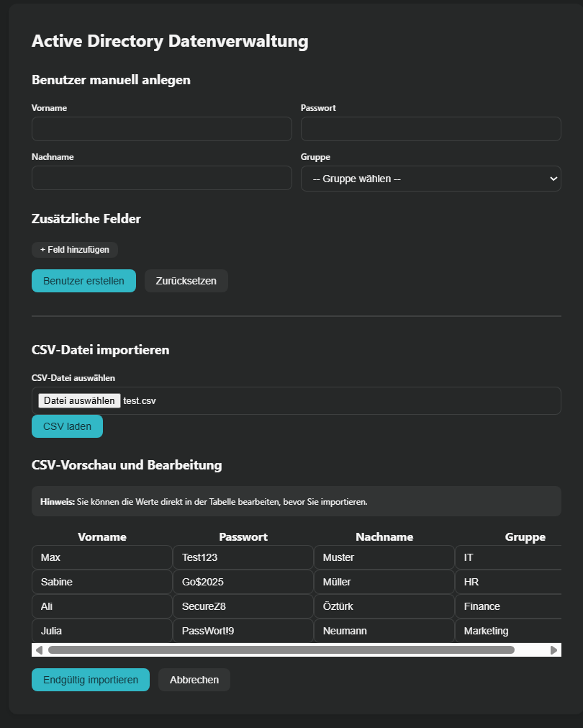This screenshot has width=583, height=728.
Task: Click the Vorname input field
Action: coord(161,129)
